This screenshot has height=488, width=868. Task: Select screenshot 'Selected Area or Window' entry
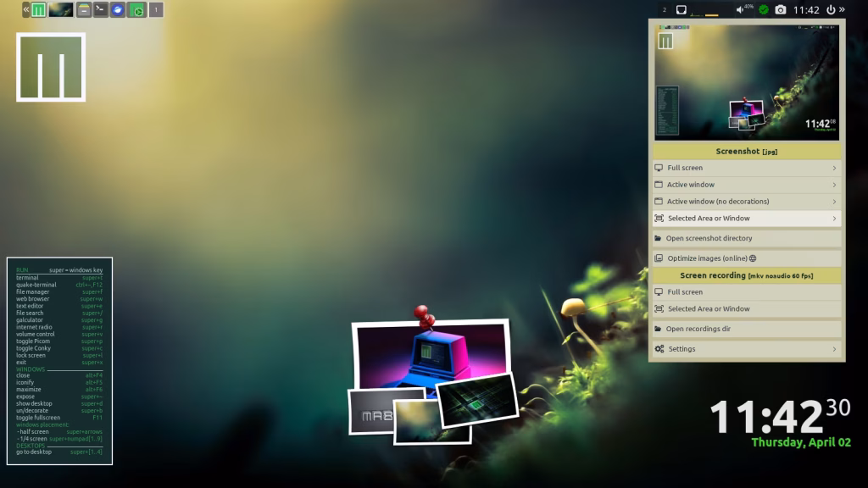[709, 219]
